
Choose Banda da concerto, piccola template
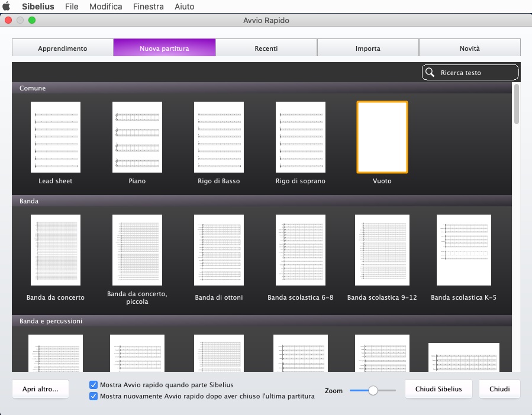(x=137, y=250)
